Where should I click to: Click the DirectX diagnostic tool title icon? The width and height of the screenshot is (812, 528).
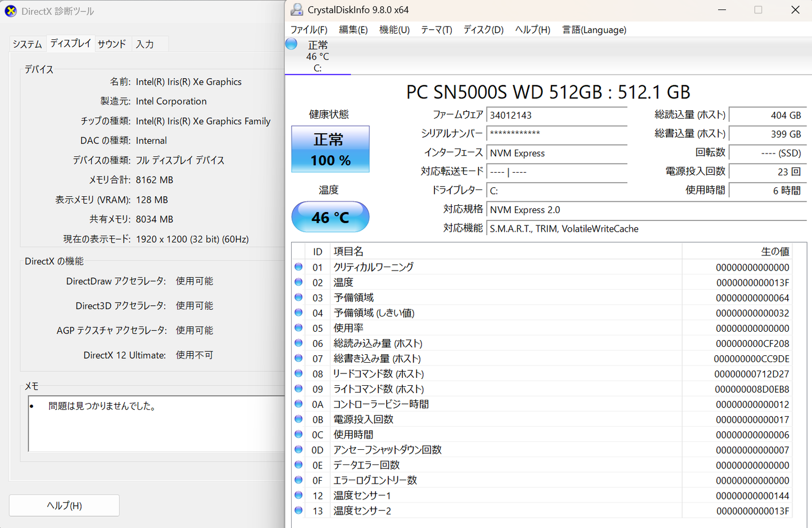[11, 11]
